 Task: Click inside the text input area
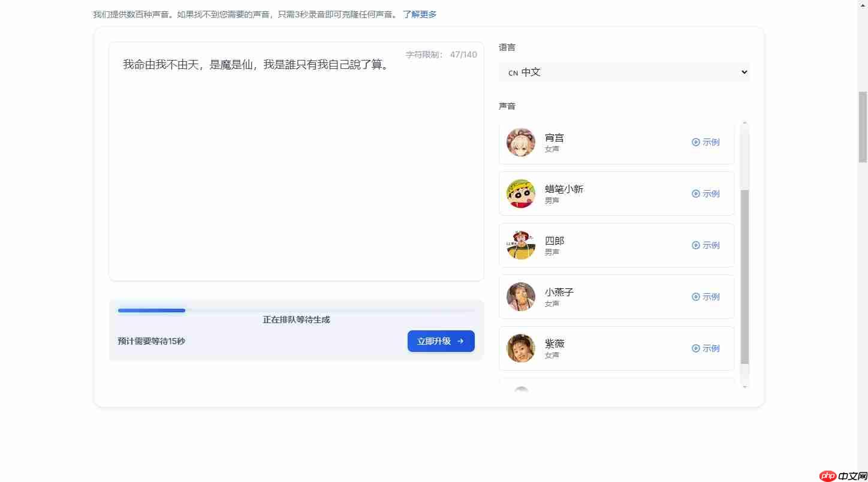pos(296,162)
